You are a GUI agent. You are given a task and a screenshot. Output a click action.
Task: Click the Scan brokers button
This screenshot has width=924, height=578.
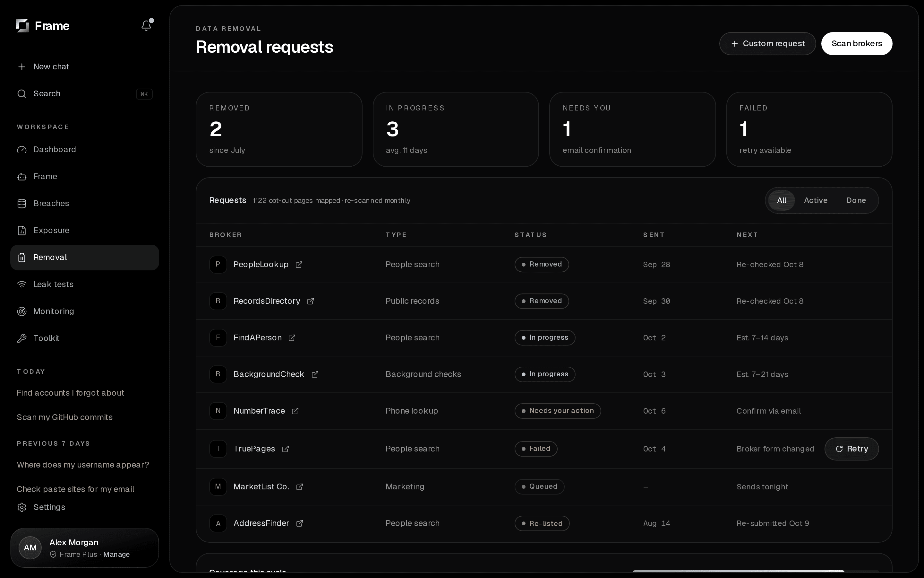pyautogui.click(x=857, y=44)
